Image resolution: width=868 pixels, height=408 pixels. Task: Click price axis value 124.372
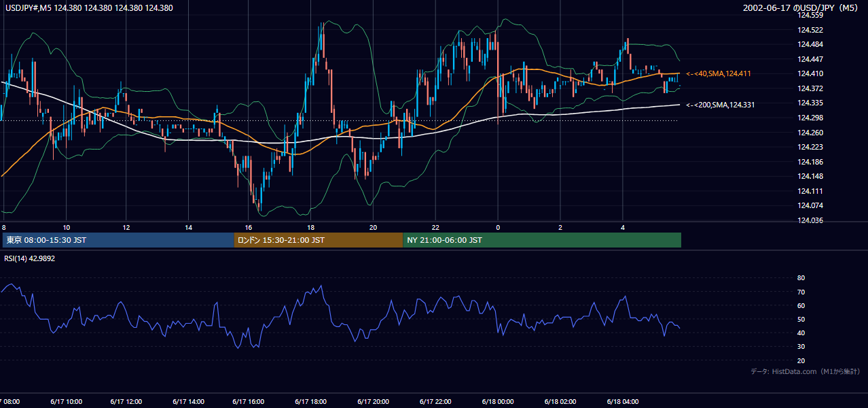click(810, 88)
